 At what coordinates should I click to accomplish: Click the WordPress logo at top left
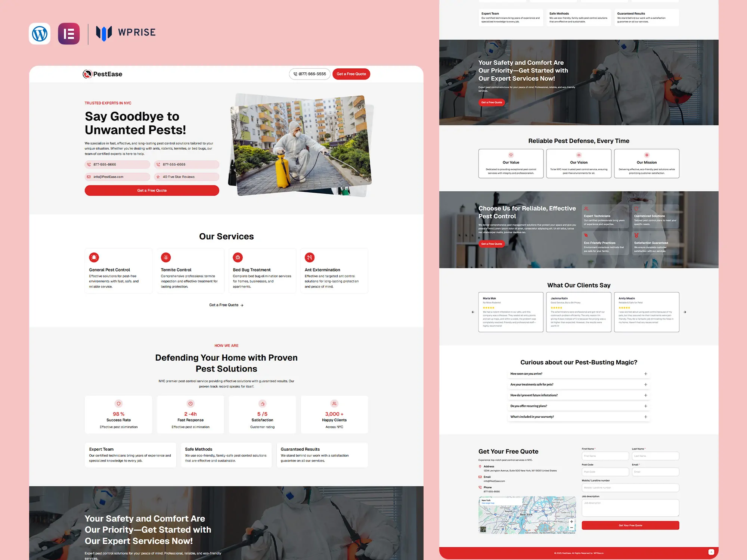[x=40, y=34]
